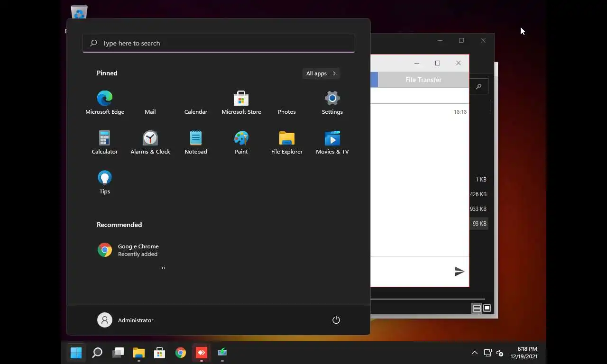Launch the Calculator app

click(105, 142)
